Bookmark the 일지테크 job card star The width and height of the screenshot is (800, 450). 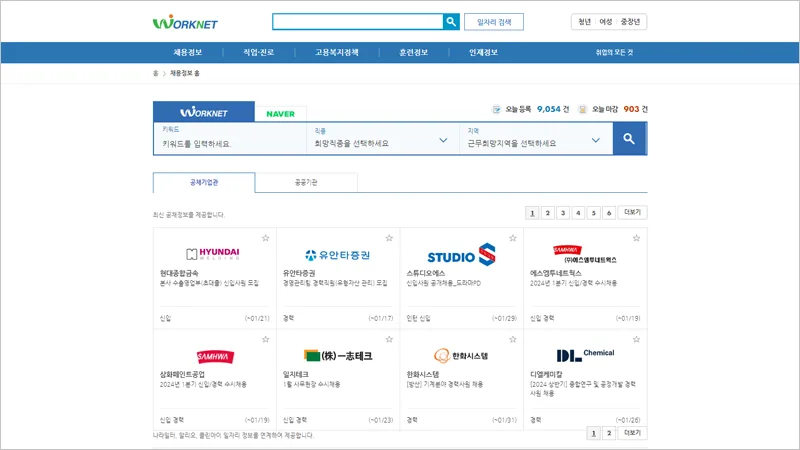tap(389, 339)
